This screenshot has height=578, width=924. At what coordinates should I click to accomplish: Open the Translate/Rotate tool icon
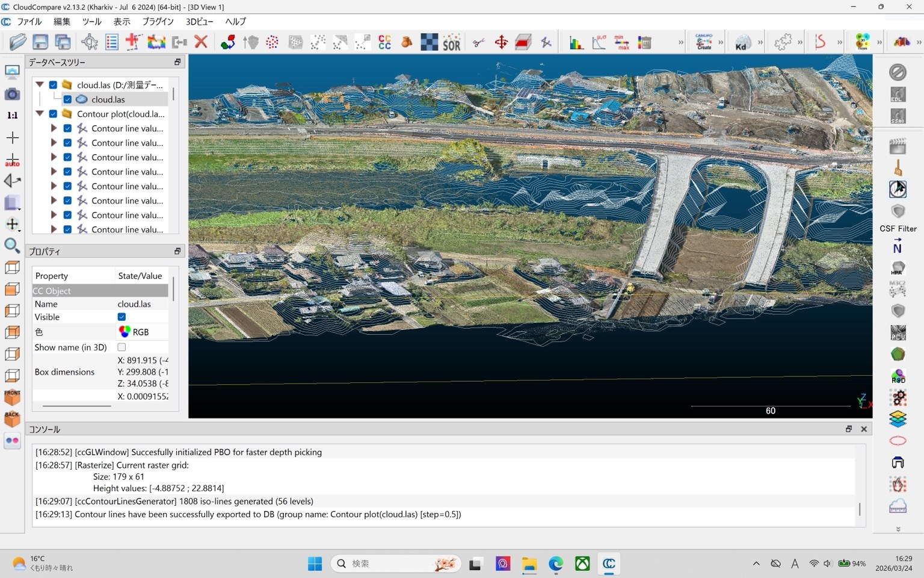click(501, 42)
